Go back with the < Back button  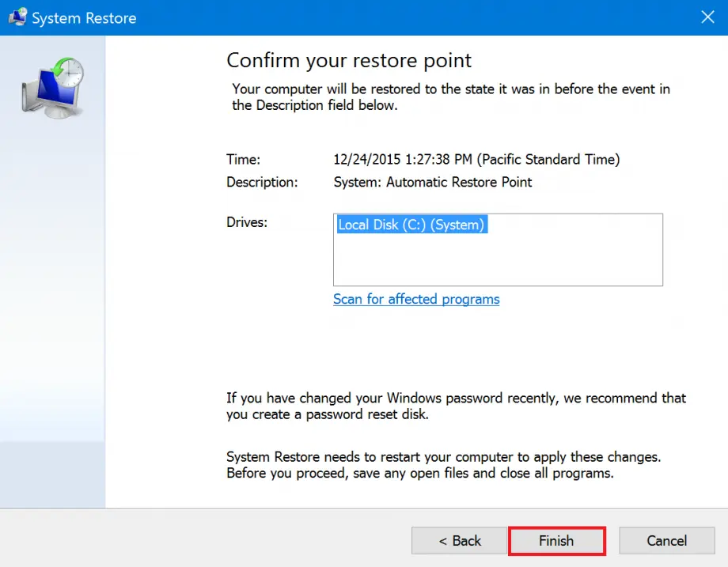click(459, 541)
